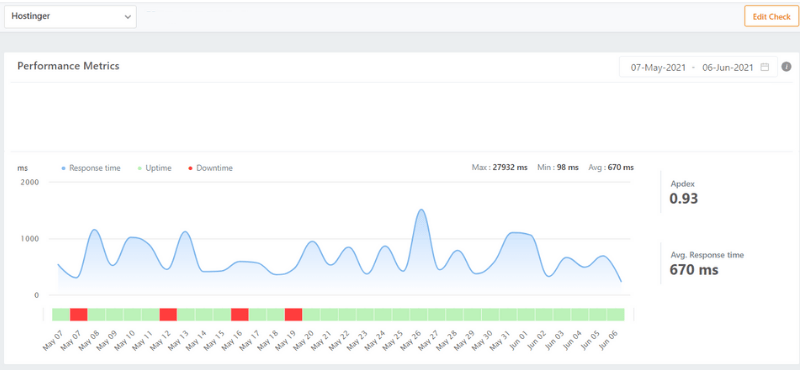The width and height of the screenshot is (800, 370).
Task: Click the green uptime block for Jun 06
Action: 616,314
